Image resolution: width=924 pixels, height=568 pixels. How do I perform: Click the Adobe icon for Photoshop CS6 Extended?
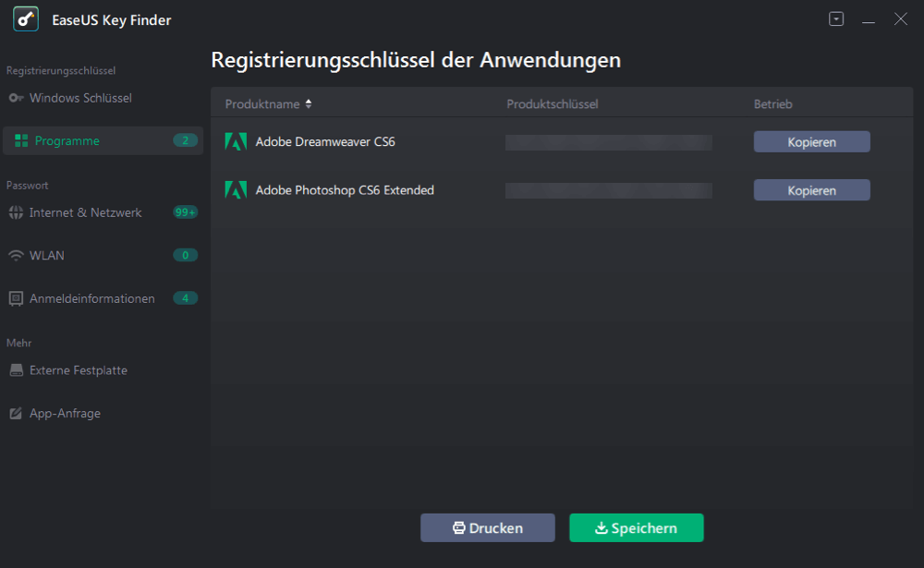coord(236,189)
